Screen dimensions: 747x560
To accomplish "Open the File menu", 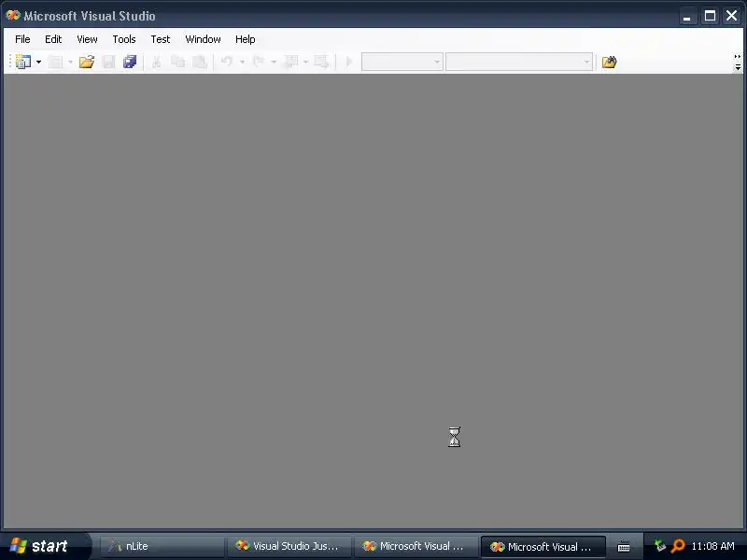I will coord(22,39).
